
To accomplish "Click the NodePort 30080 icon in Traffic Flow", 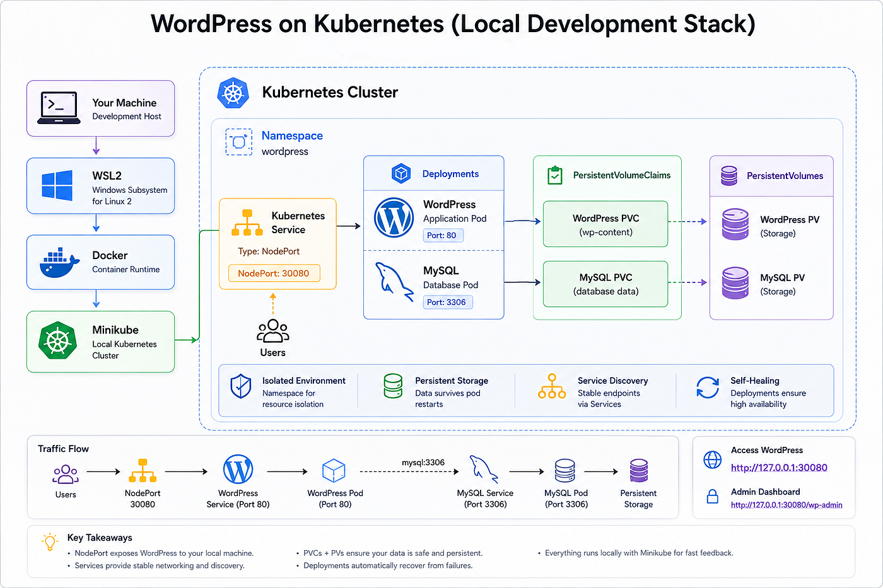I will click(x=143, y=471).
